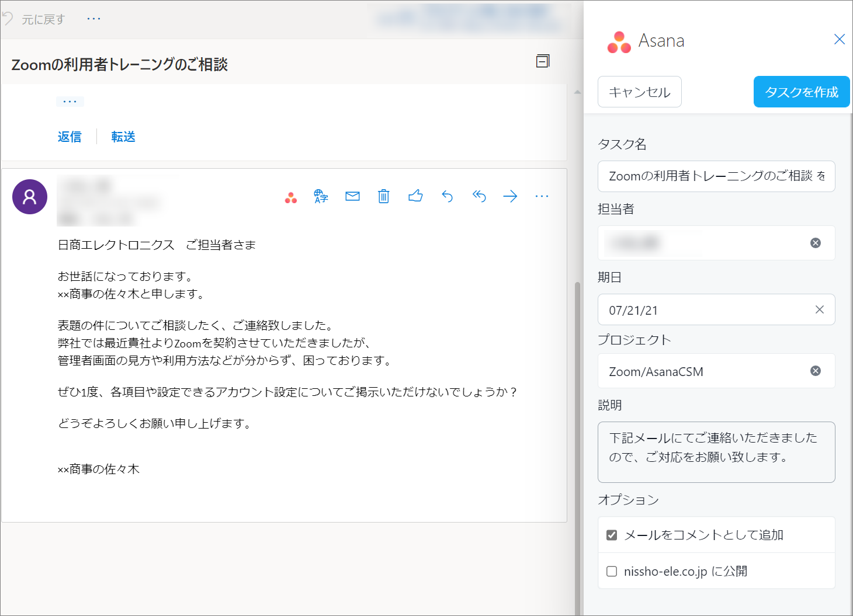Image resolution: width=853 pixels, height=616 pixels.
Task: Clear the 期日 date field
Action: pos(819,309)
